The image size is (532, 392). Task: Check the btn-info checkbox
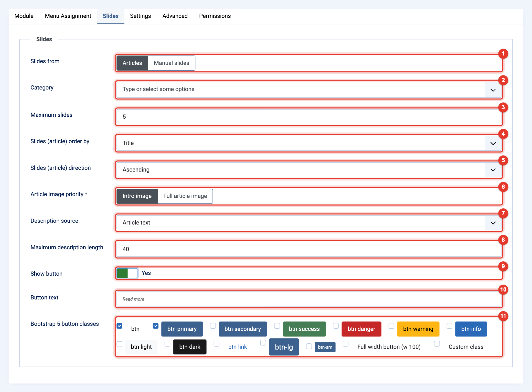(x=450, y=326)
